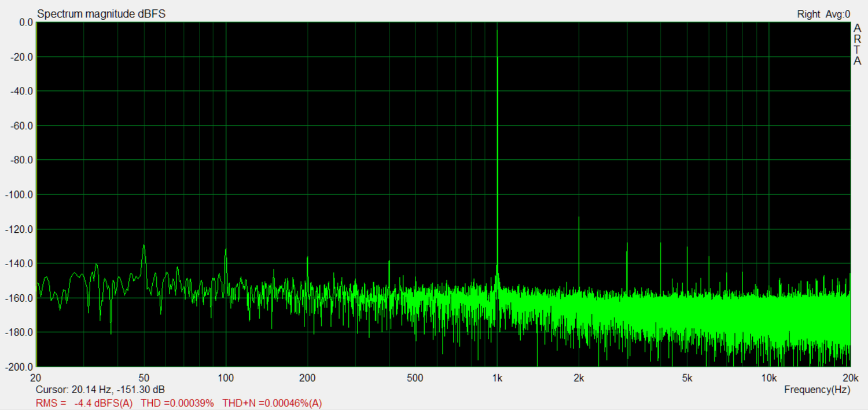
Task: Click the RMS value '-4.4 dBFS(A)'
Action: tap(103, 402)
